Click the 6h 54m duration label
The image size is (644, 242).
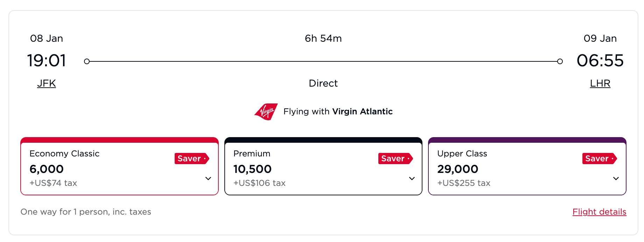[323, 39]
